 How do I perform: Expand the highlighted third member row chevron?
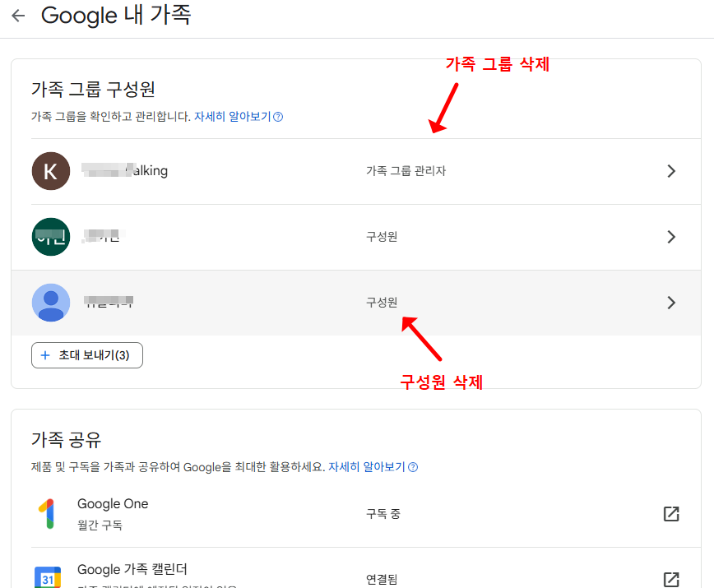(x=671, y=303)
